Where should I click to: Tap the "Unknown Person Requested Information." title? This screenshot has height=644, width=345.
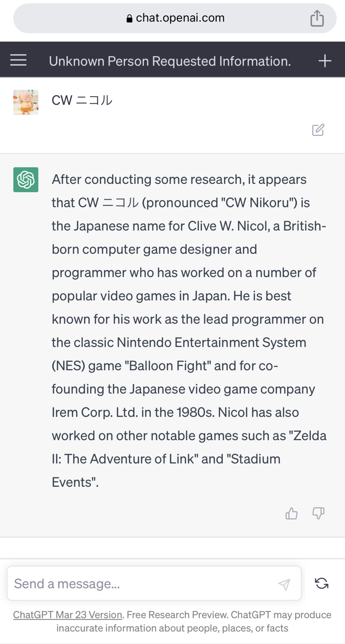coord(170,61)
